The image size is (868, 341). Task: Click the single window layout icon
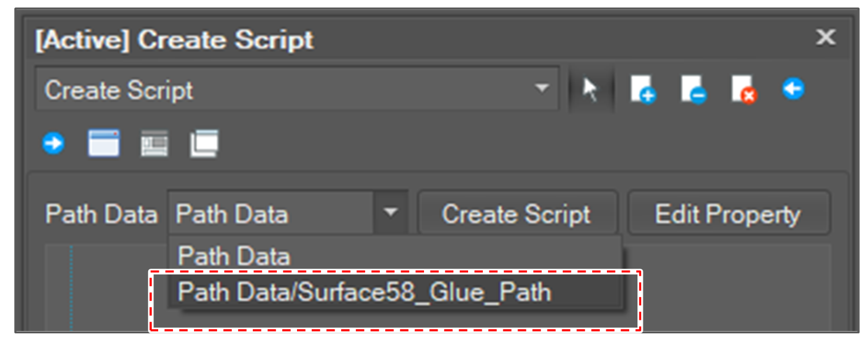[104, 143]
